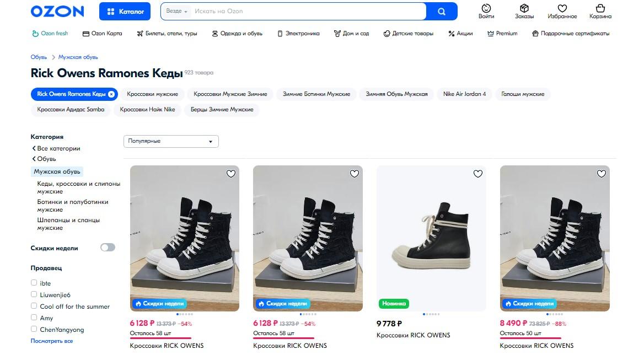Open the Favorites heart icon in header
The width and height of the screenshot is (644, 355).
(562, 9)
